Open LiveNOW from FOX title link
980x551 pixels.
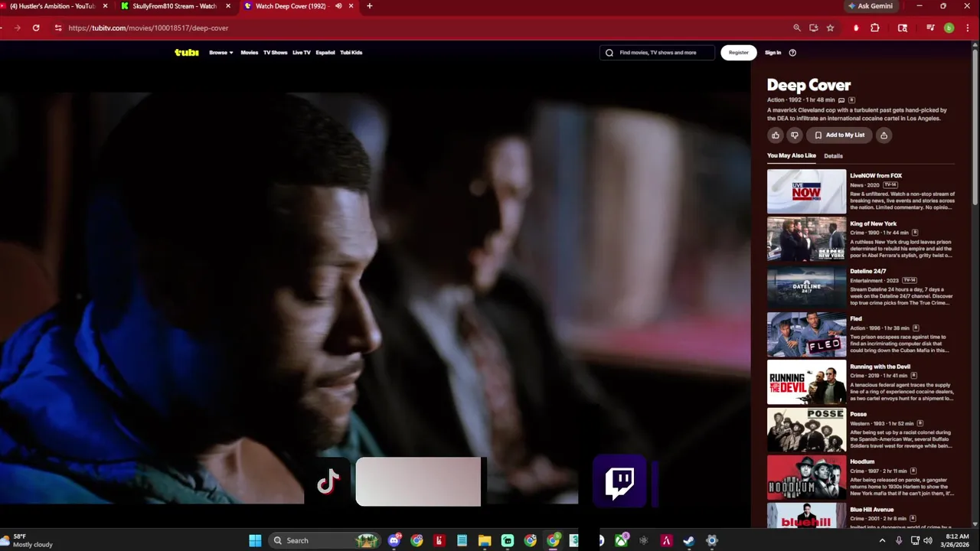tap(876, 176)
